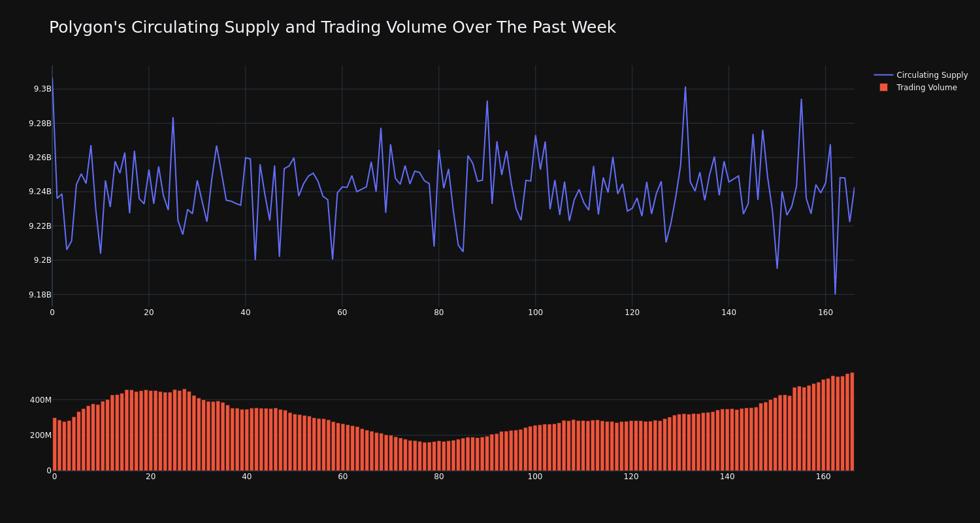
Task: Click the 9.28B y-axis label
Action: coord(40,124)
